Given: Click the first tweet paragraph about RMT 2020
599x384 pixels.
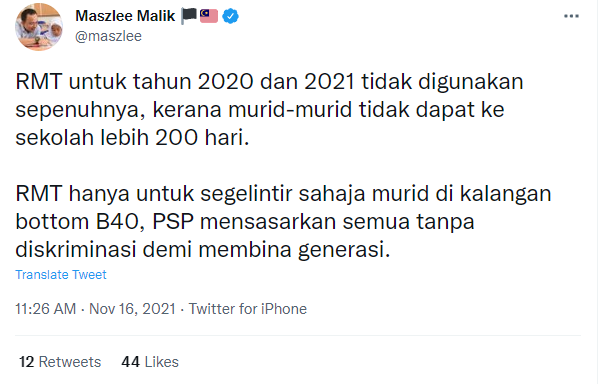Looking at the screenshot, I should pos(269,109).
